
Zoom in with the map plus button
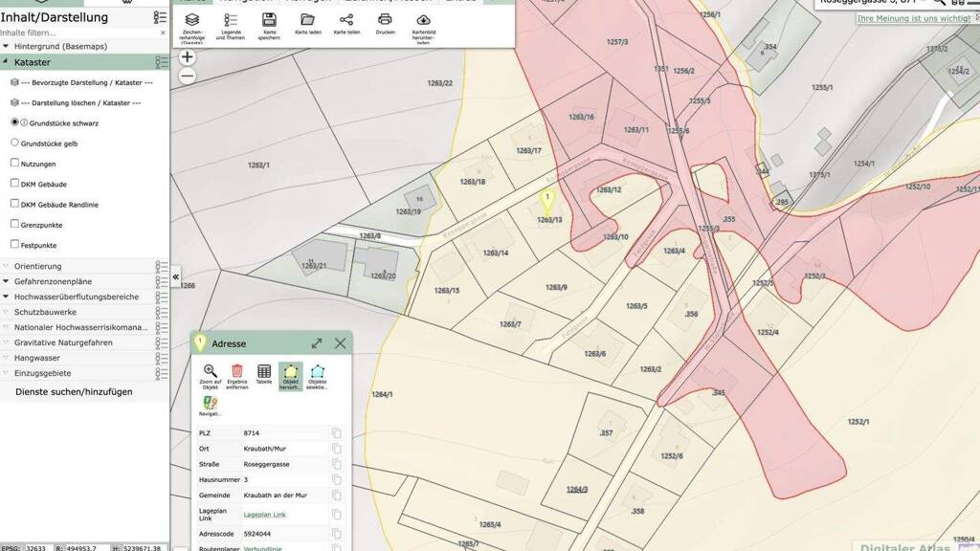click(188, 57)
